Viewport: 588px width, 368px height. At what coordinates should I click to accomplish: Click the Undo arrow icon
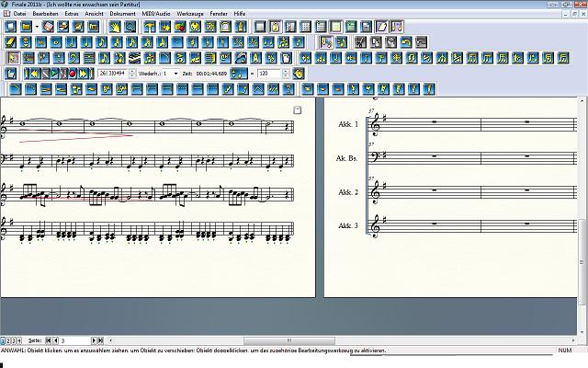405,42
